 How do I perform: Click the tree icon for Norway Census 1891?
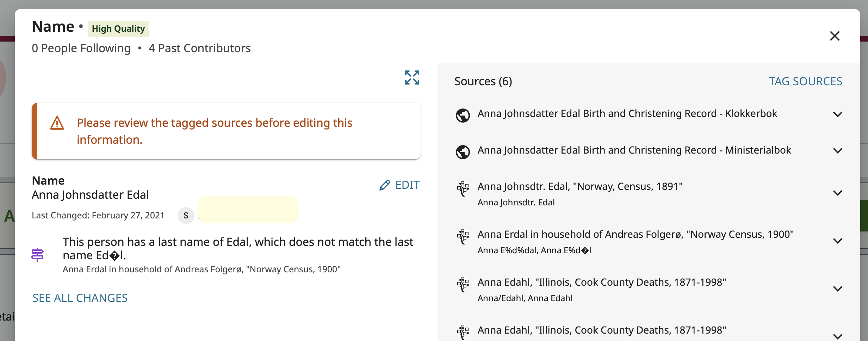click(463, 188)
